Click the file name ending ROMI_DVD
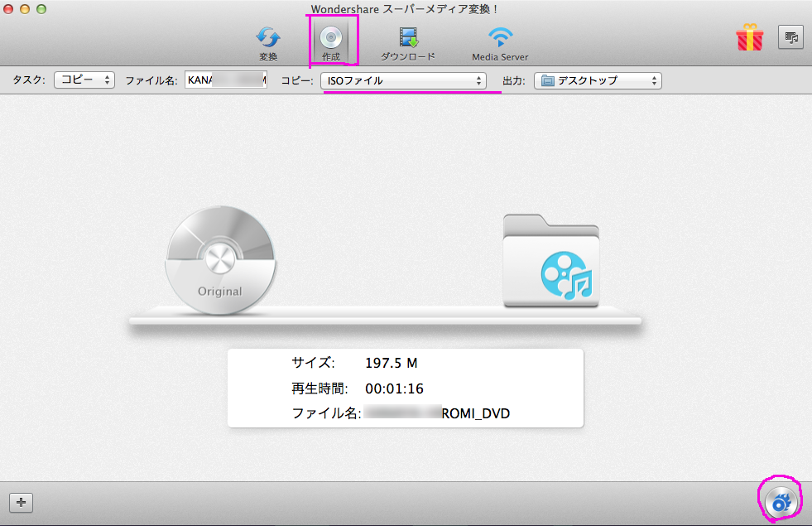Image resolution: width=812 pixels, height=526 pixels. (437, 413)
